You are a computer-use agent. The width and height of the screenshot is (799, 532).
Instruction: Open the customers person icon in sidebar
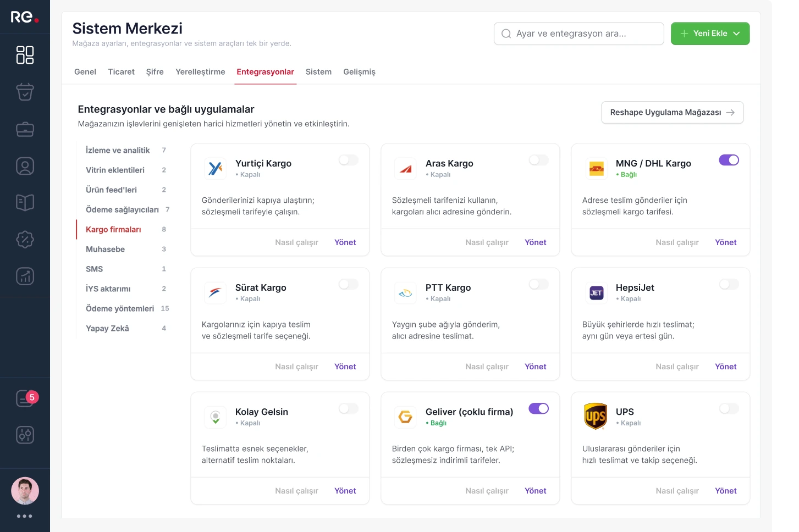25,166
